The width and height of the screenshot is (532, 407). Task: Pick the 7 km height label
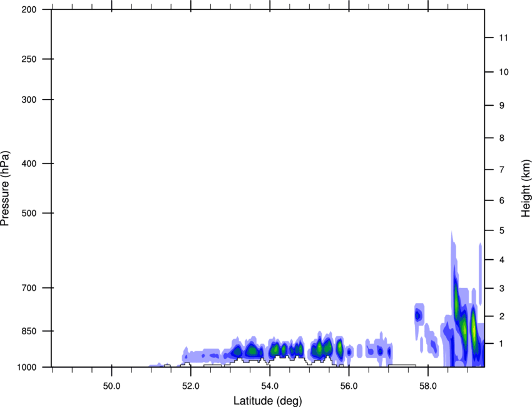click(502, 170)
